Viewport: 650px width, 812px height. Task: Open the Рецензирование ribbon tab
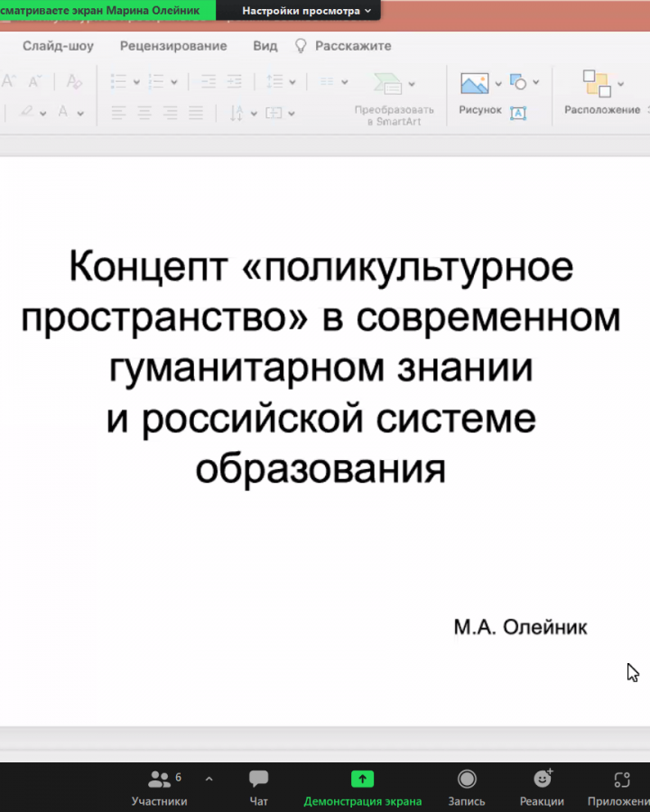(173, 46)
